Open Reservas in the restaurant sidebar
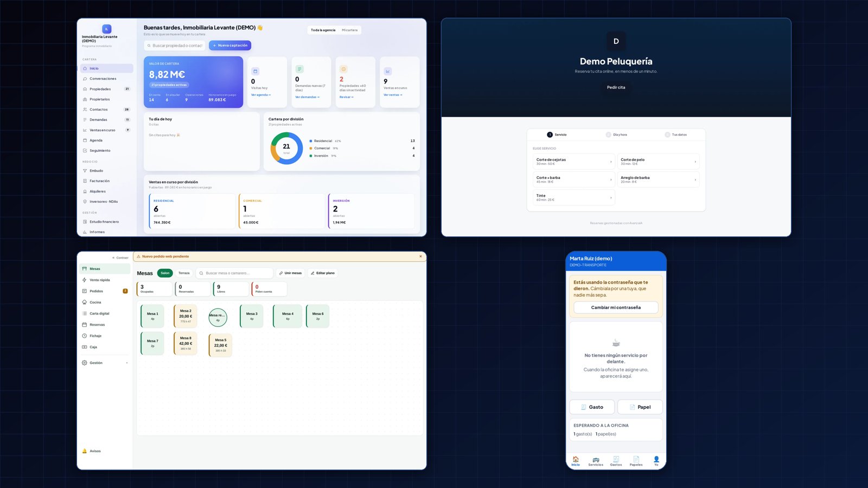The height and width of the screenshot is (488, 868). pyautogui.click(x=105, y=325)
